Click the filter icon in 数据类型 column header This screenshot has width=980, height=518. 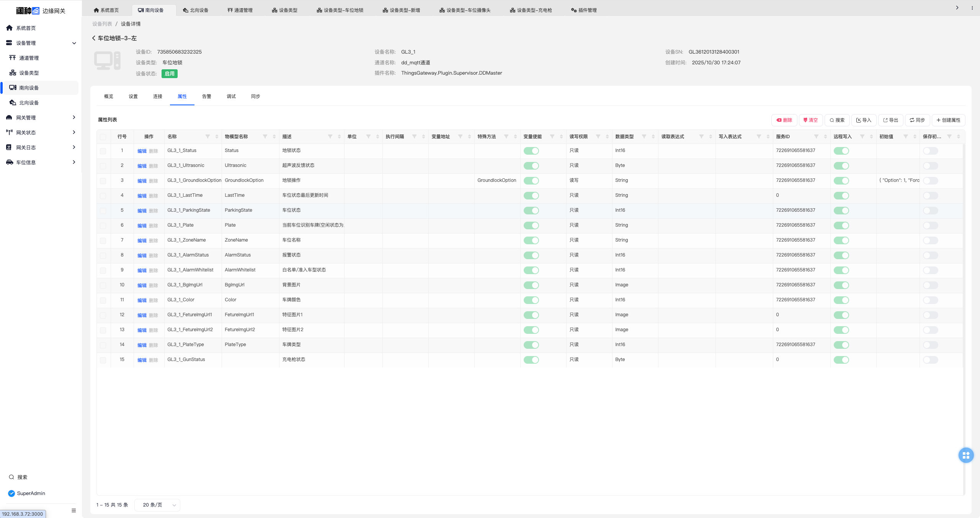[x=644, y=137]
